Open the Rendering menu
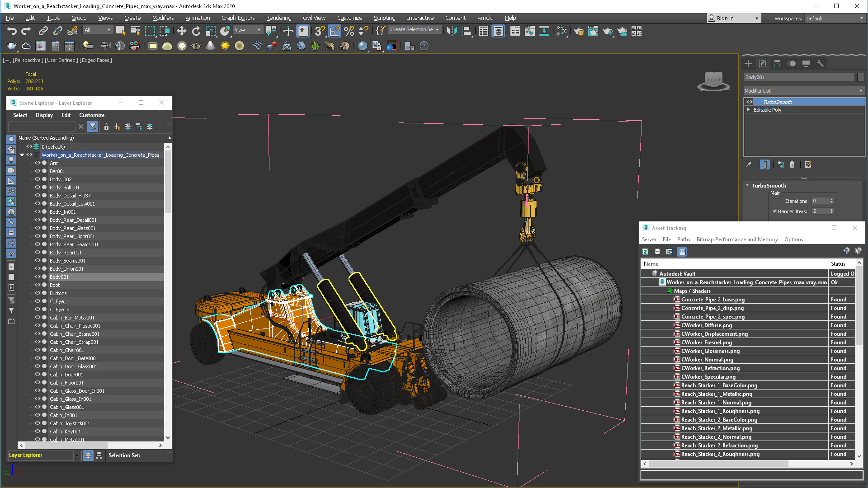Viewport: 868px width, 488px height. click(278, 18)
